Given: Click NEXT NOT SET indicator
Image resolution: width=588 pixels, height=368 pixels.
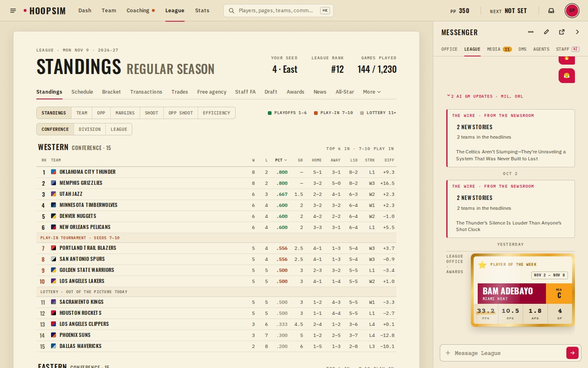Looking at the screenshot, I should click(508, 11).
